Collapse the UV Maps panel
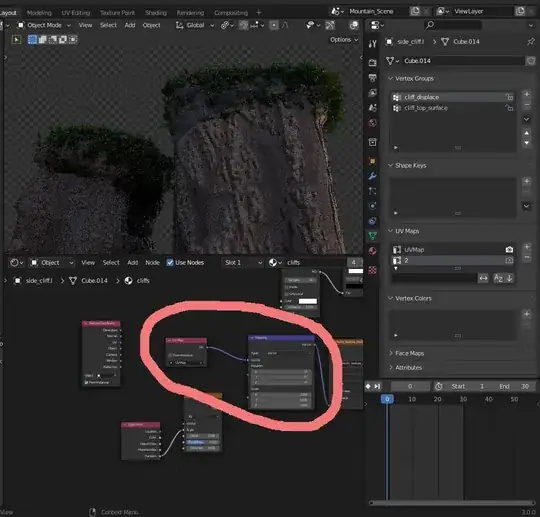This screenshot has height=517, width=540. tap(391, 231)
